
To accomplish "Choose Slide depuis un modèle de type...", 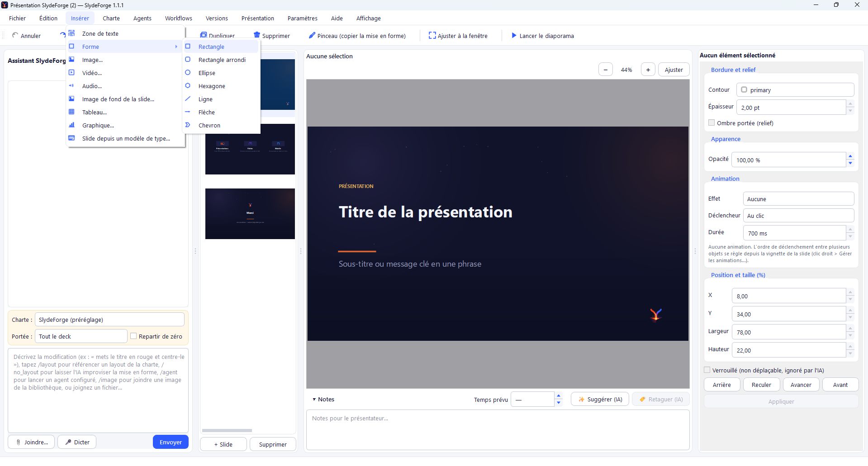I will [126, 138].
